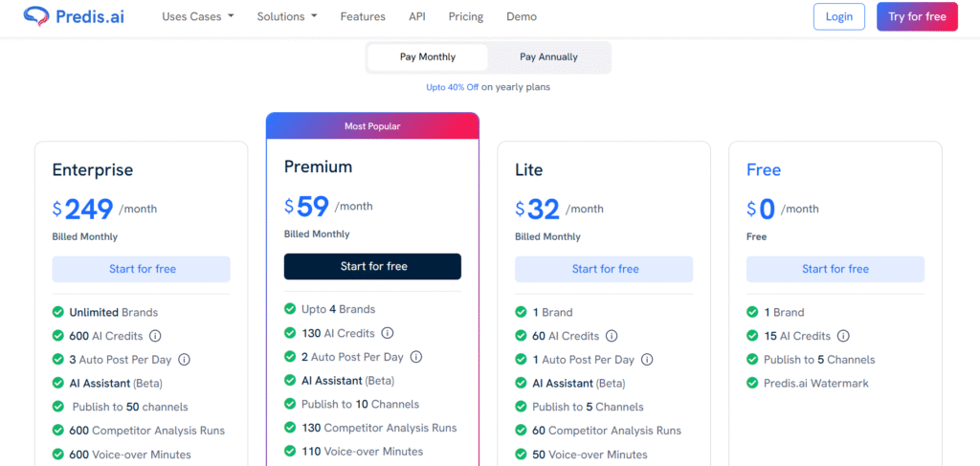Open info icon for Free 15 AI Credits
The image size is (980, 466).
pyautogui.click(x=843, y=336)
